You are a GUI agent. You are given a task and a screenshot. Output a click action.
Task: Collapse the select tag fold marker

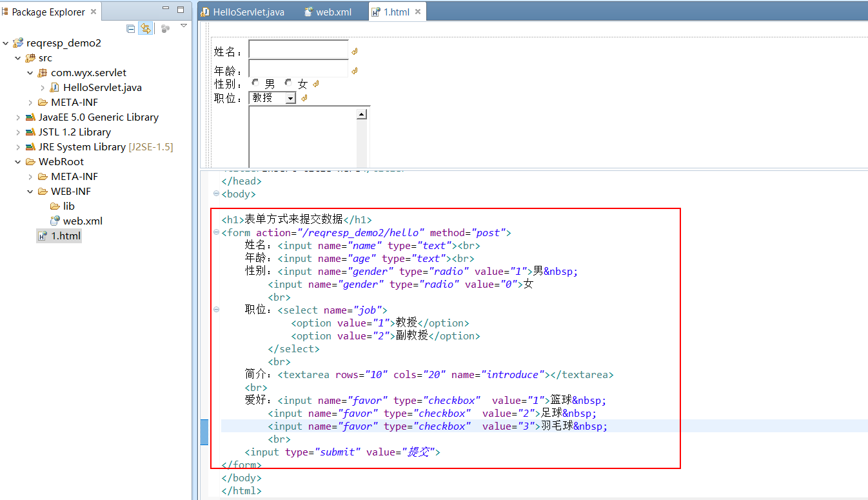(216, 310)
